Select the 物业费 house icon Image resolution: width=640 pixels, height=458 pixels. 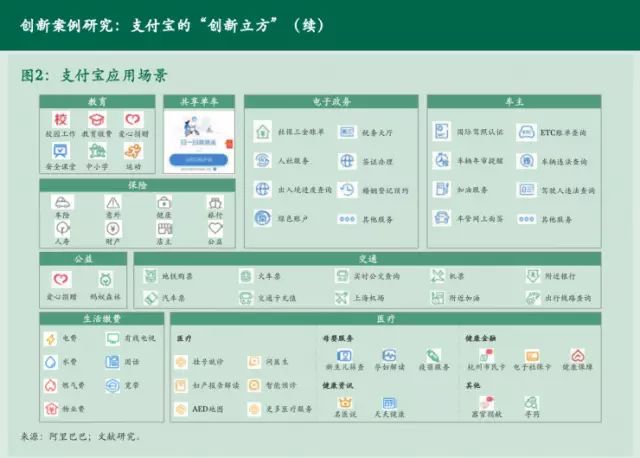coord(51,409)
